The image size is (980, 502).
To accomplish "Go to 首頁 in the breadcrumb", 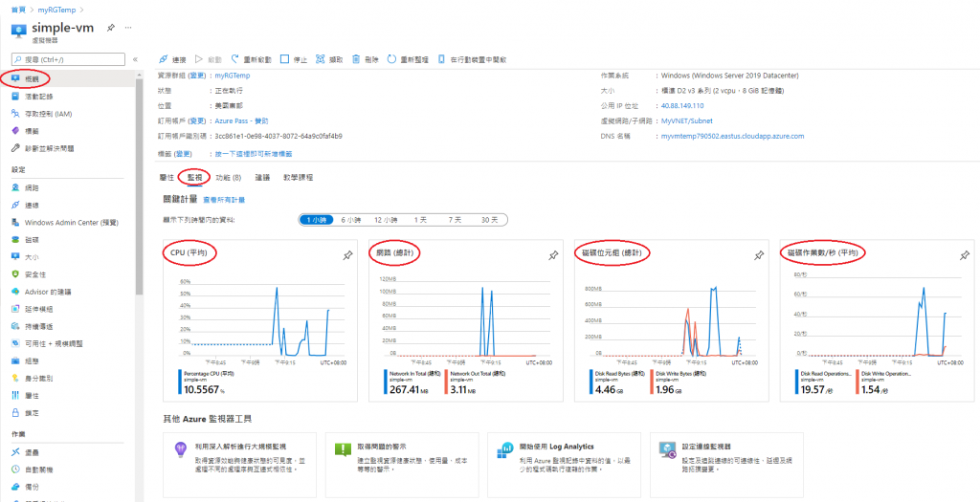I will coord(18,10).
